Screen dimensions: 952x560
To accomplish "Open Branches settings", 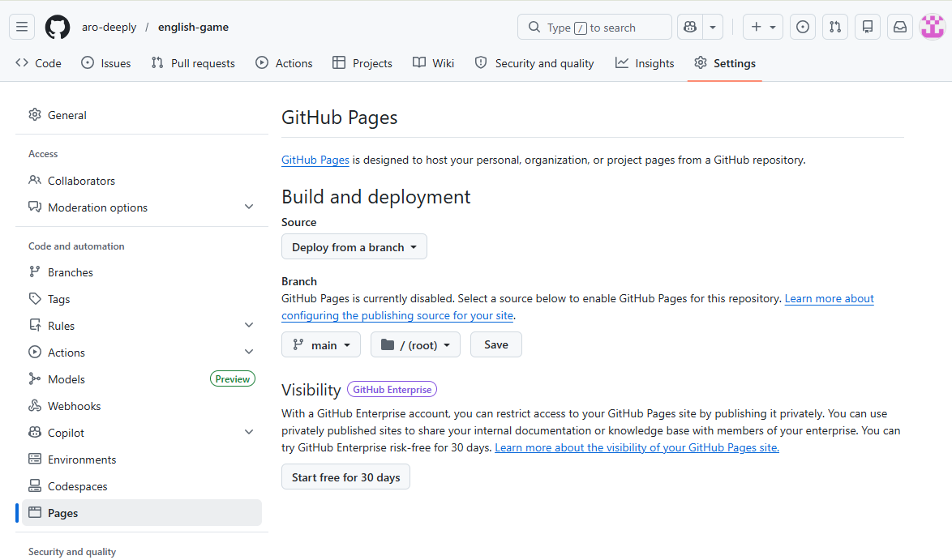I will [141, 272].
